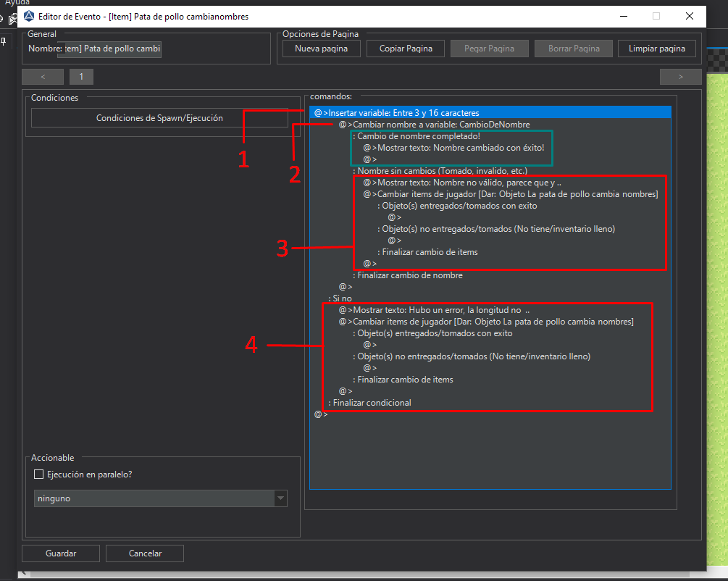Toggle the Ejecución en paralelo checkbox
The width and height of the screenshot is (728, 581).
[39, 475]
